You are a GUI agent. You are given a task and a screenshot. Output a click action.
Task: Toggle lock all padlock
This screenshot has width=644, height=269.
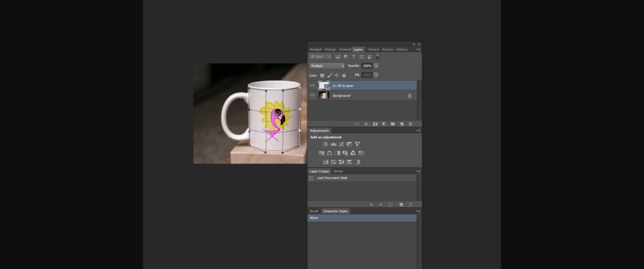coord(344,75)
